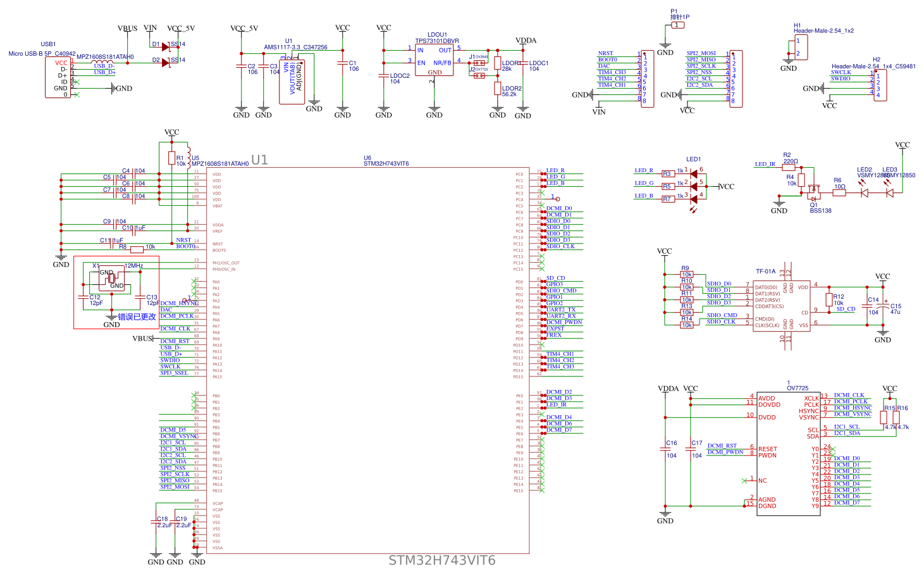924x574 pixels.
Task: Select the D2 diode symbol
Action: coord(166,62)
